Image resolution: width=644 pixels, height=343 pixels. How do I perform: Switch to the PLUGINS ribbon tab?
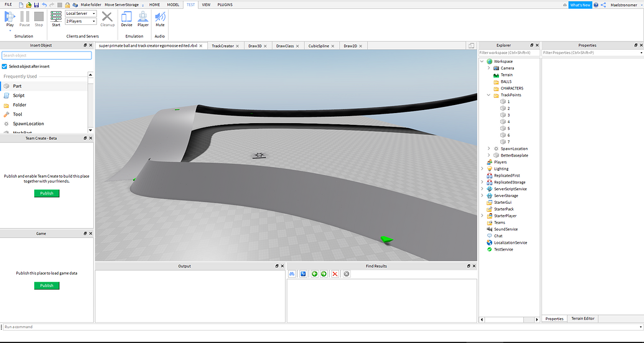(225, 5)
